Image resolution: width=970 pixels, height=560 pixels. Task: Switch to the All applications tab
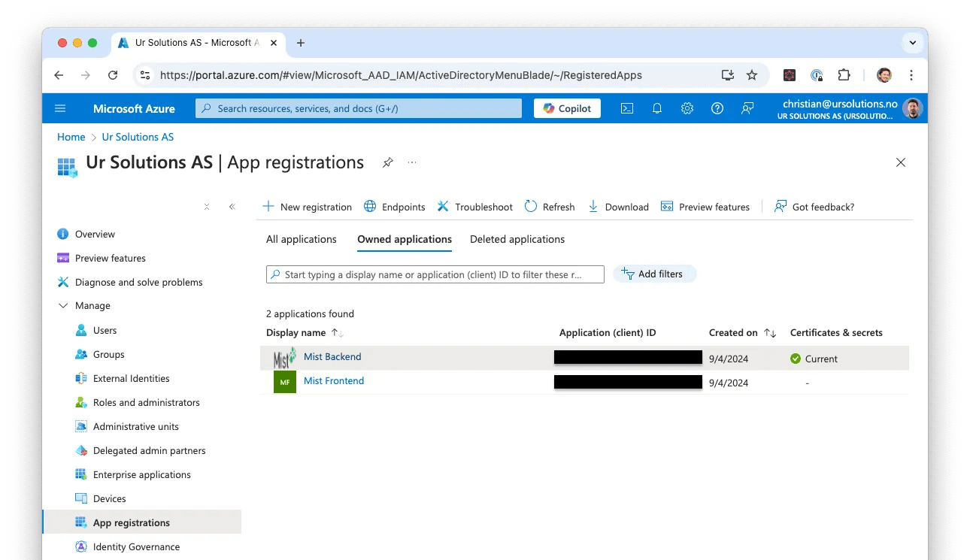pyautogui.click(x=302, y=239)
